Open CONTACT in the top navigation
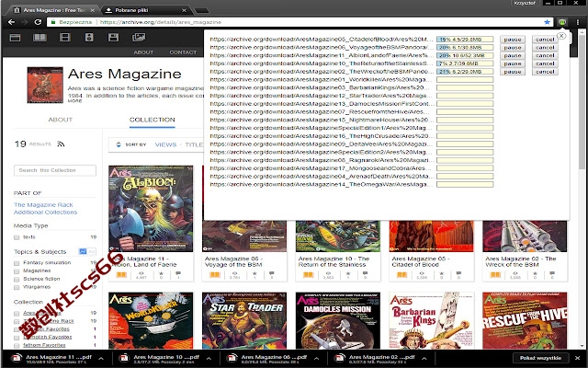Viewport: 588px width, 368px height. (183, 52)
